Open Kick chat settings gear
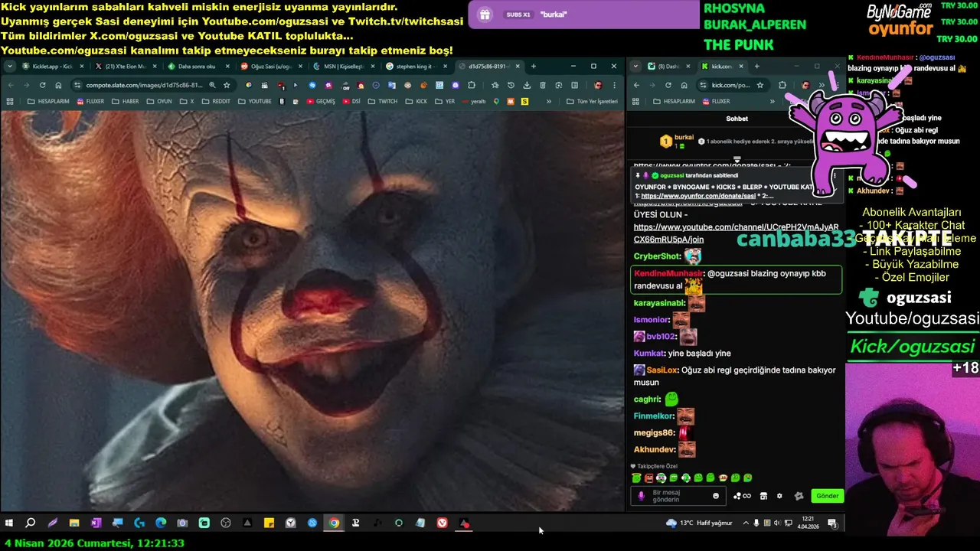The width and height of the screenshot is (980, 551). (779, 496)
